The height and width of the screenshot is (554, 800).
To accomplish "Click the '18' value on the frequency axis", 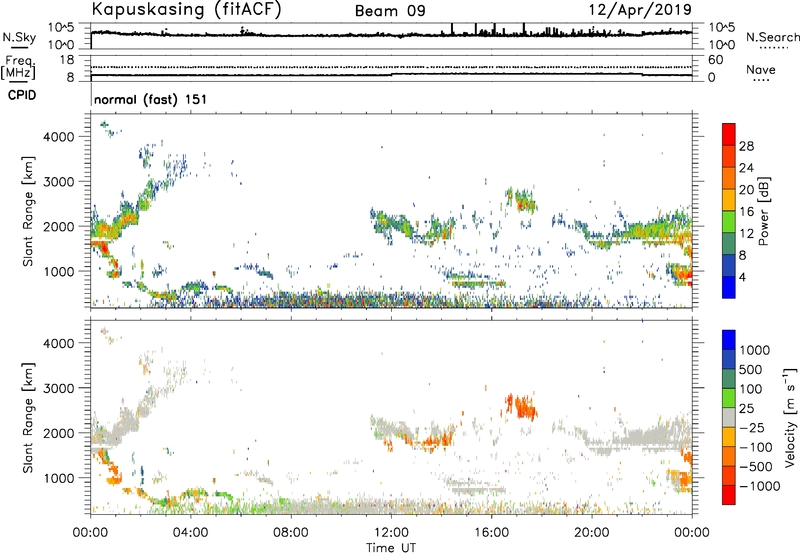I will click(67, 60).
